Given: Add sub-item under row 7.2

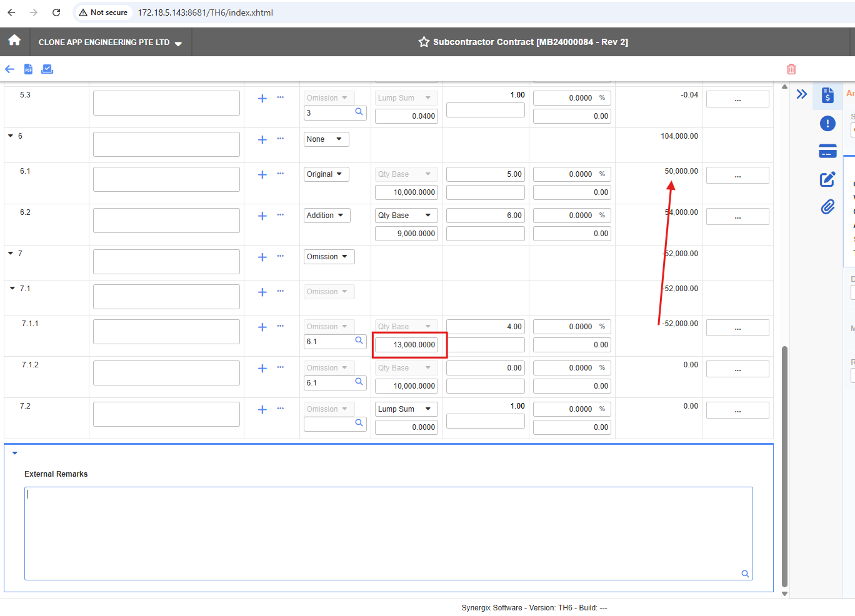Looking at the screenshot, I should (x=262, y=409).
